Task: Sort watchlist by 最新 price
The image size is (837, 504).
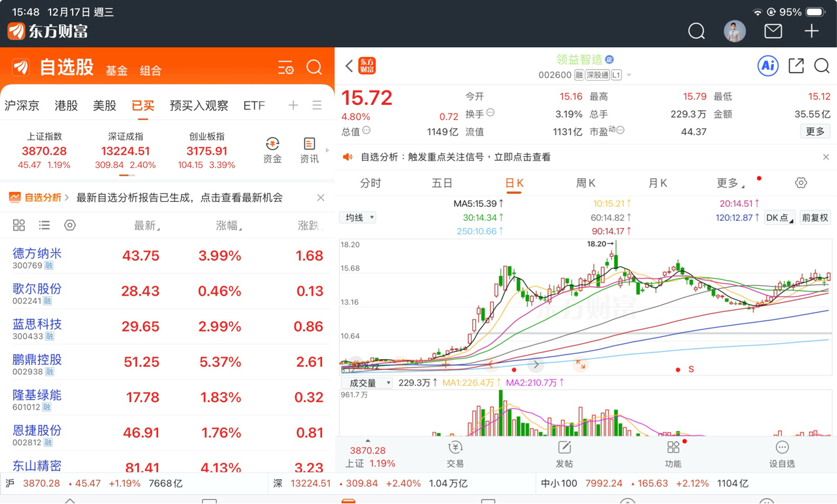Action: [147, 225]
